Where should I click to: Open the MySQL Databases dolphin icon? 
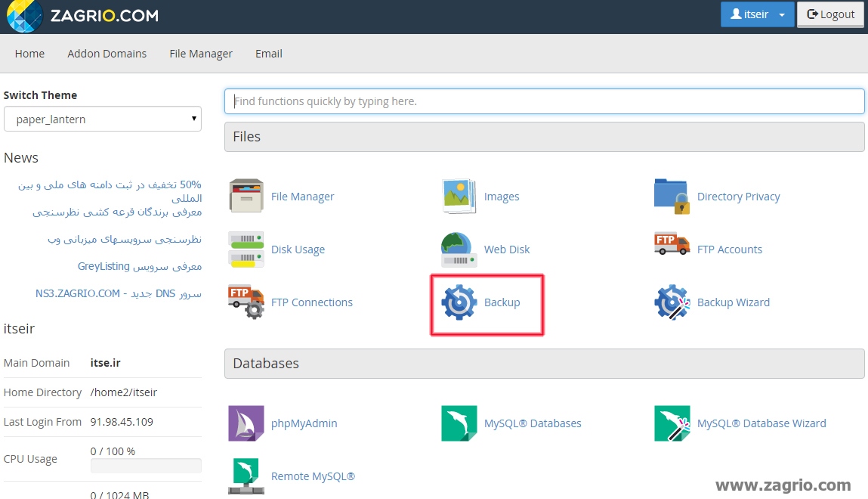tap(459, 423)
